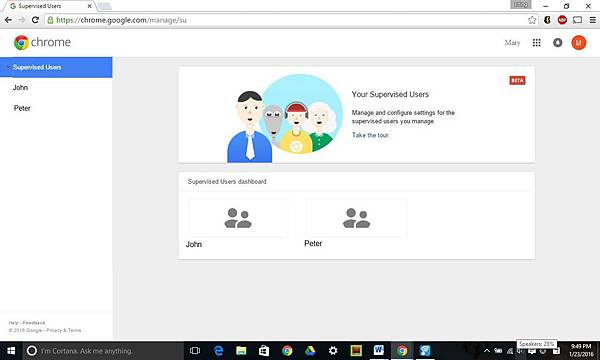Click the Peter label under the card
Image resolution: width=600 pixels, height=360 pixels.
313,243
